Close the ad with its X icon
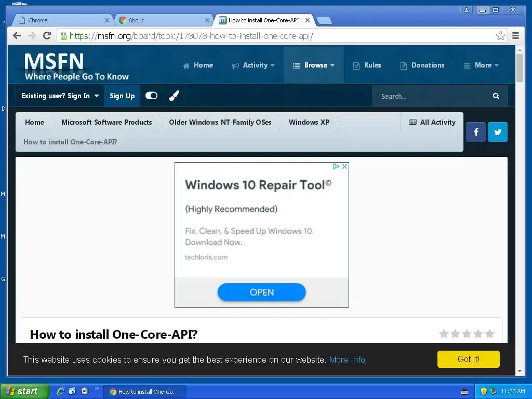The width and height of the screenshot is (532, 399). pos(344,167)
